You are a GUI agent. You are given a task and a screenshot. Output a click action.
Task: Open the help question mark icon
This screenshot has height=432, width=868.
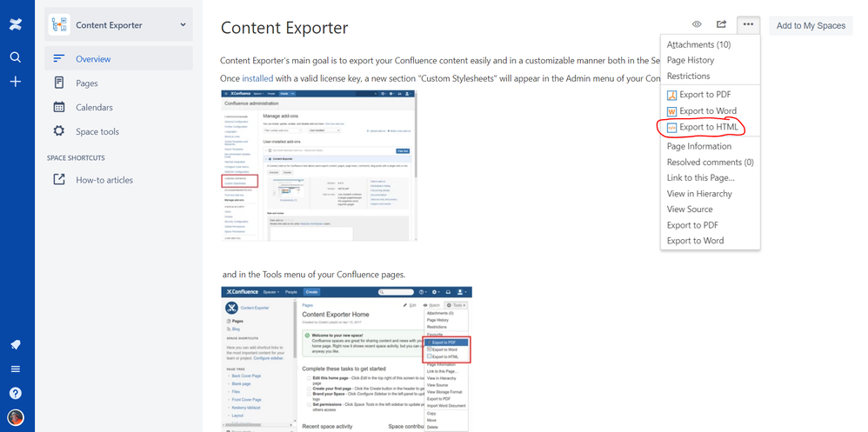click(16, 393)
